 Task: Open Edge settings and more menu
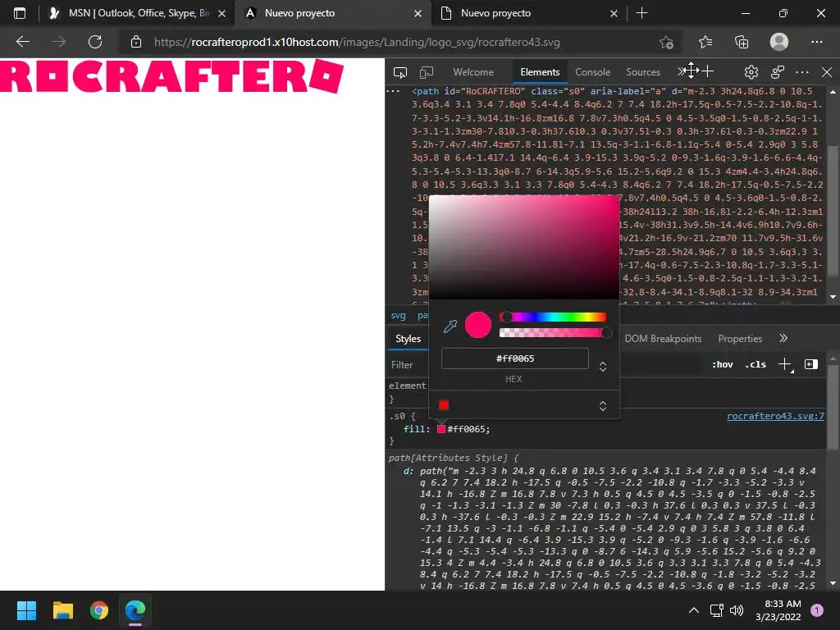tap(816, 42)
